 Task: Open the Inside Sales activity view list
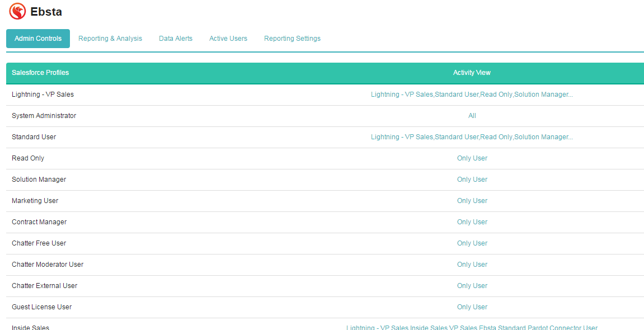click(472, 327)
